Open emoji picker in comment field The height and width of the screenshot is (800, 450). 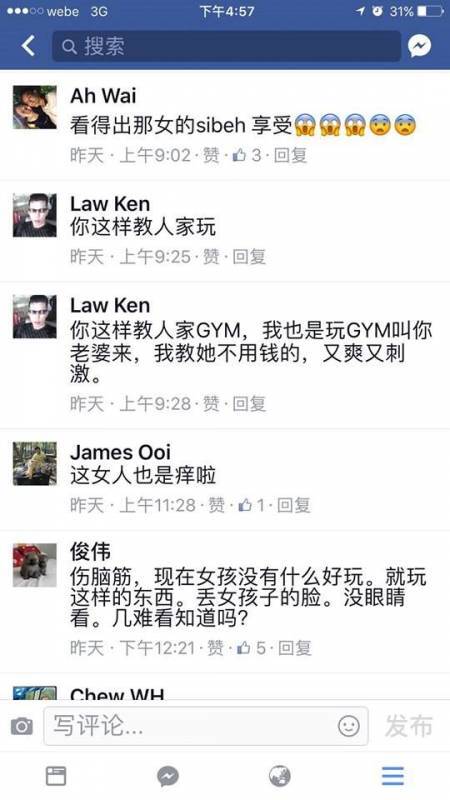(349, 726)
